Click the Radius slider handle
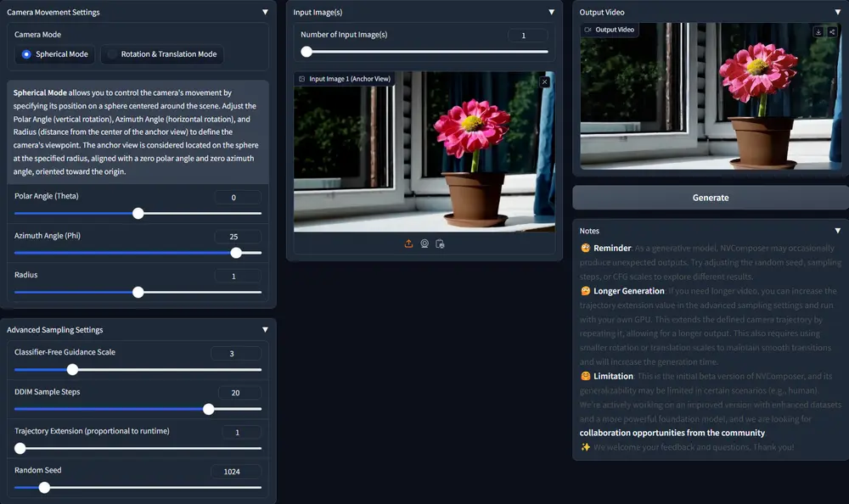Image resolution: width=849 pixels, height=504 pixels. [x=138, y=293]
